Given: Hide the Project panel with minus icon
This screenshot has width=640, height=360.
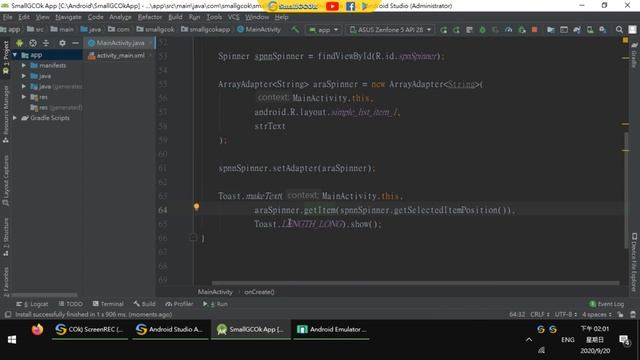Looking at the screenshot, I should pos(75,43).
